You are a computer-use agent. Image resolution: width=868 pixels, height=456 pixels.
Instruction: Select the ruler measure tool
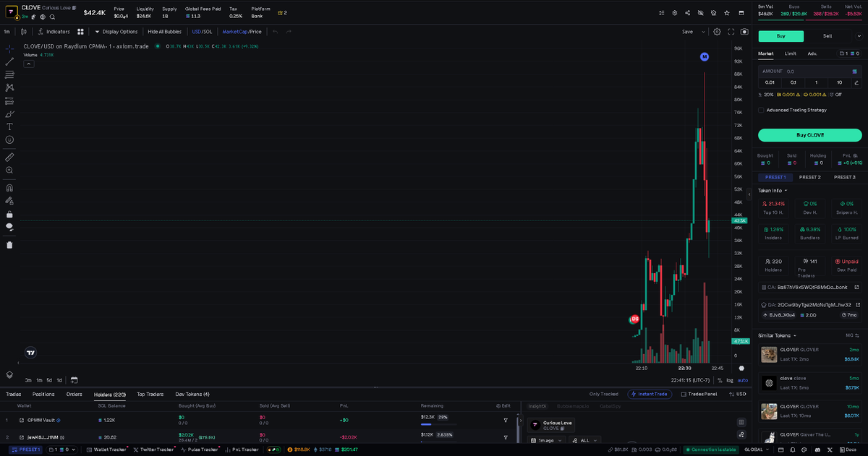click(x=9, y=157)
